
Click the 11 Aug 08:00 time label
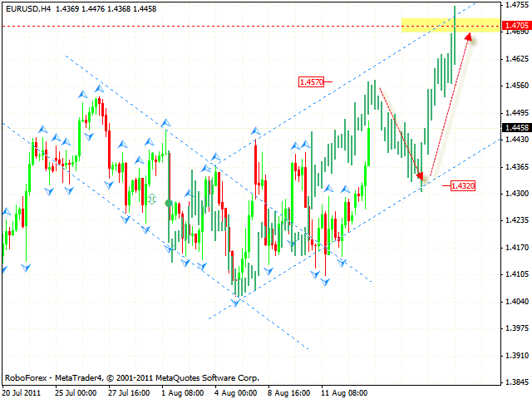343,393
